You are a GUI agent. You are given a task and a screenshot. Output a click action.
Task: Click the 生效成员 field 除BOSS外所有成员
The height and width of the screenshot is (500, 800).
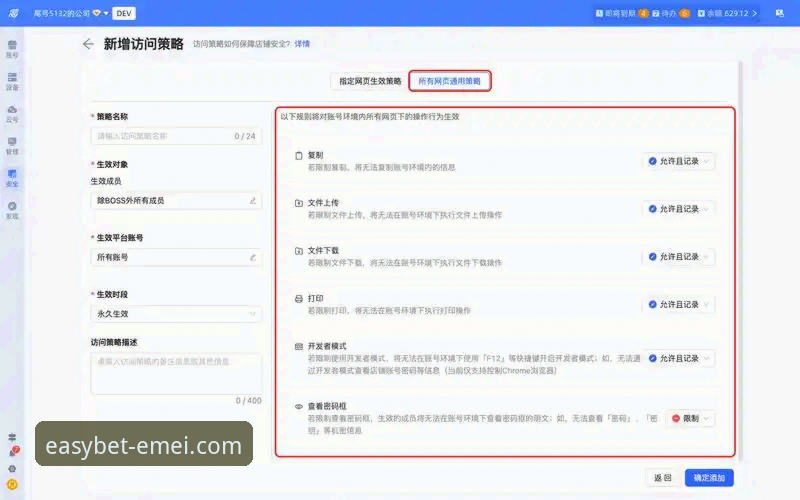(176, 201)
